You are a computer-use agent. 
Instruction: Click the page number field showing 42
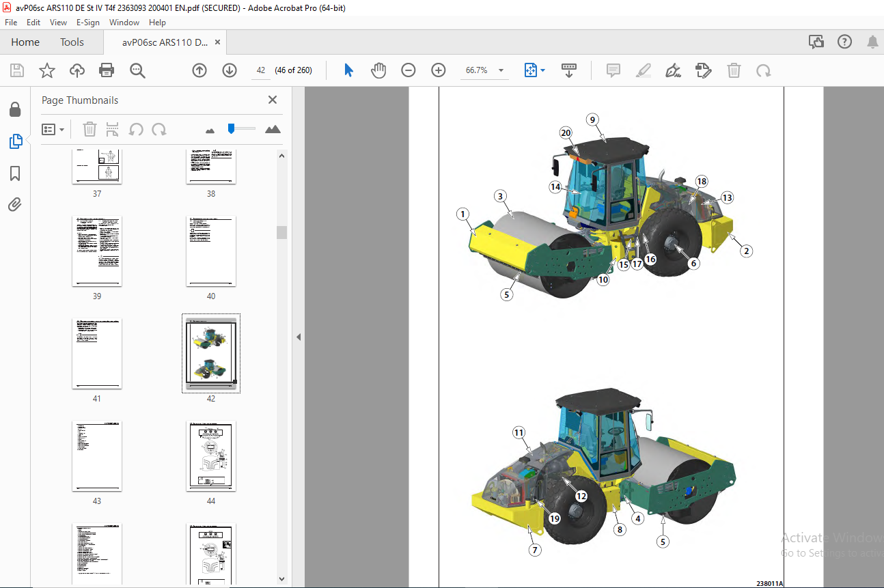pos(261,70)
